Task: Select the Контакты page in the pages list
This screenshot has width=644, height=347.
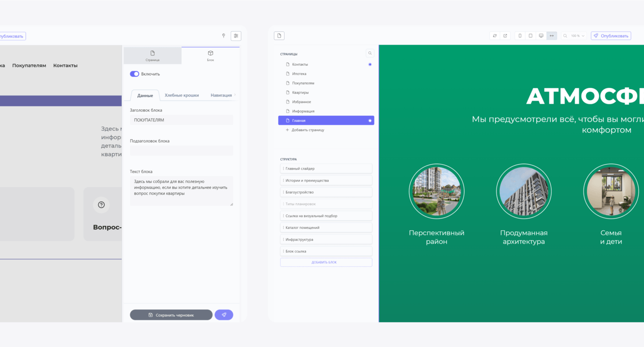Action: (x=326, y=64)
